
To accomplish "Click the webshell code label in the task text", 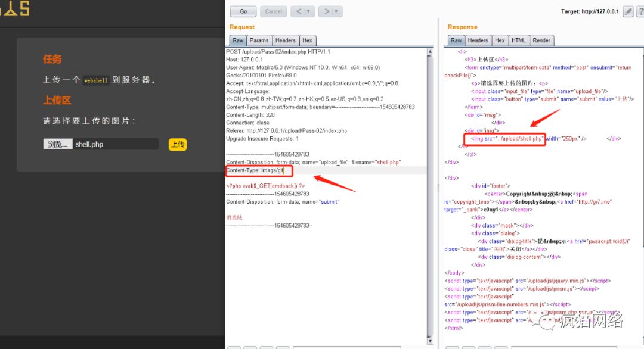I will pyautogui.click(x=95, y=80).
